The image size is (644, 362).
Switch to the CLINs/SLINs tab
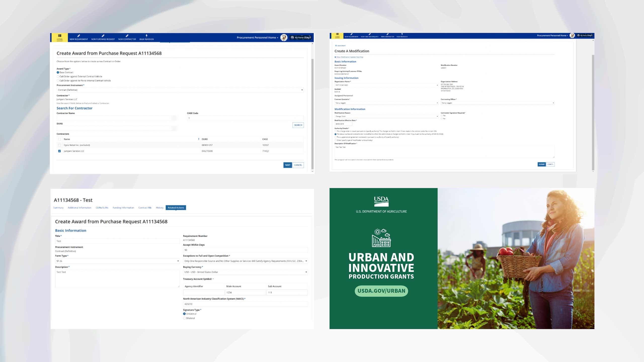[102, 208]
